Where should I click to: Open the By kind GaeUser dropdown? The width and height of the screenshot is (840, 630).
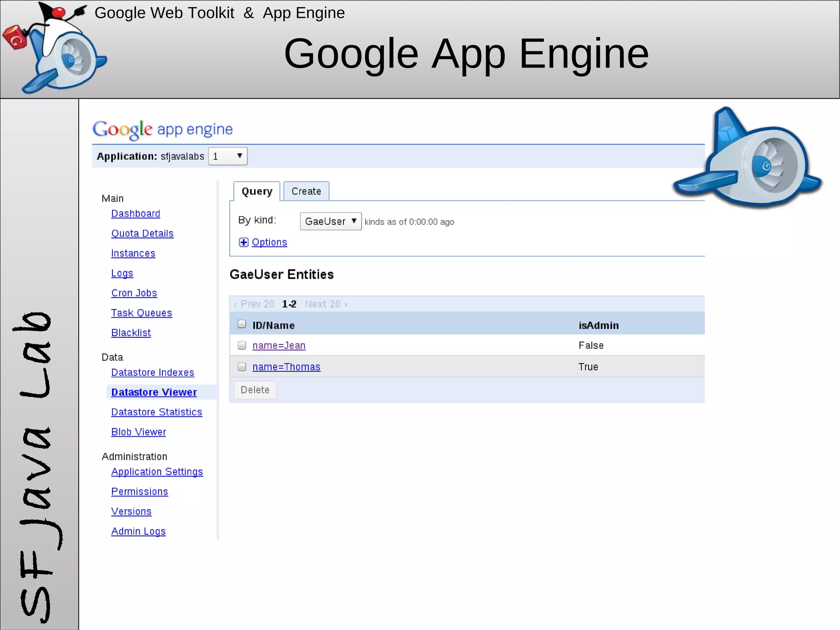(x=331, y=221)
